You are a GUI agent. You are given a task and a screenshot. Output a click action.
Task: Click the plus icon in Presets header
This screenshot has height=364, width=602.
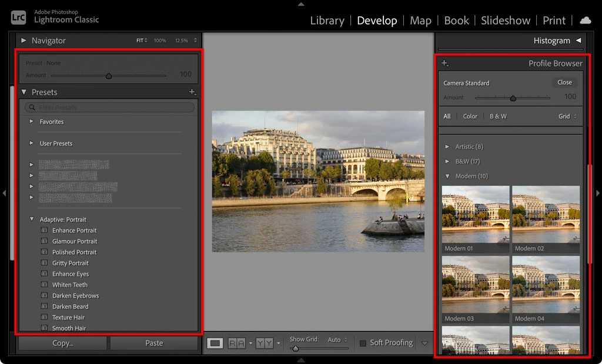click(192, 92)
